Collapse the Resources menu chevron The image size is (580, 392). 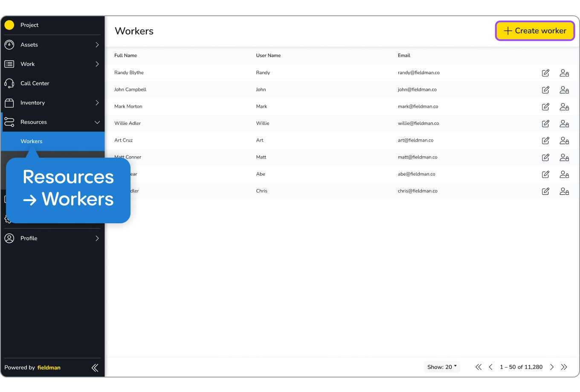[x=97, y=122]
